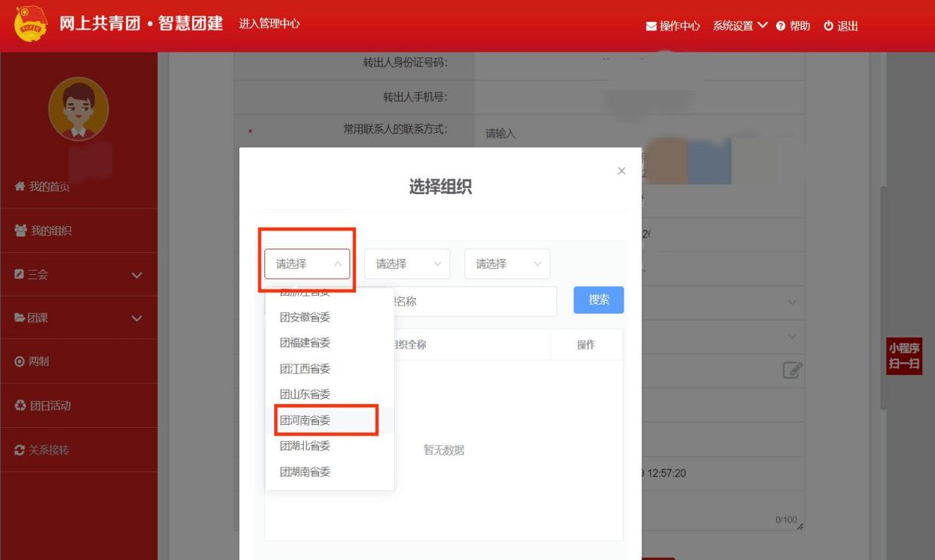Select 团河南省委 from the list
This screenshot has height=560, width=935.
pyautogui.click(x=305, y=420)
